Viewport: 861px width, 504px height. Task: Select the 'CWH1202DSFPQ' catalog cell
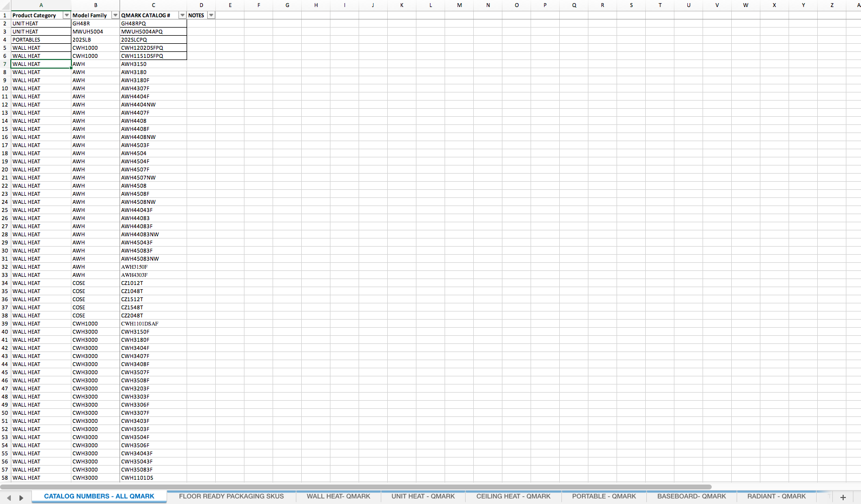point(154,48)
